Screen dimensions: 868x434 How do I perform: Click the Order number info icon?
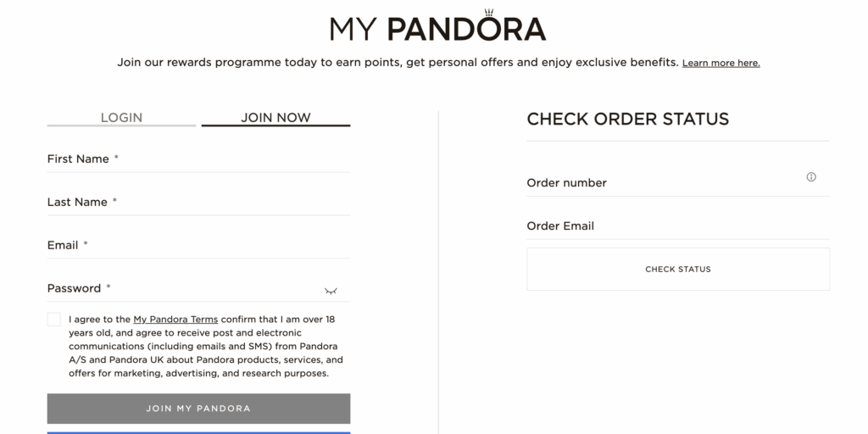coord(811,177)
